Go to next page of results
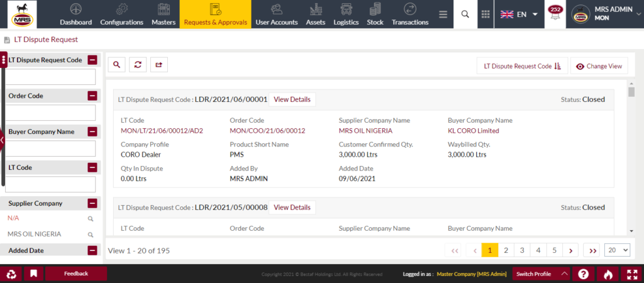This screenshot has width=644, height=283. [570, 250]
